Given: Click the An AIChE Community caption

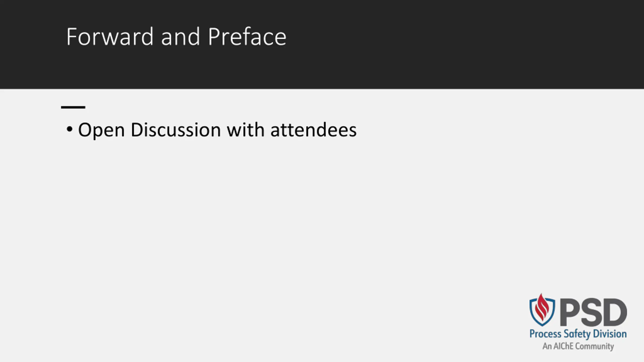Looking at the screenshot, I should pyautogui.click(x=578, y=346).
